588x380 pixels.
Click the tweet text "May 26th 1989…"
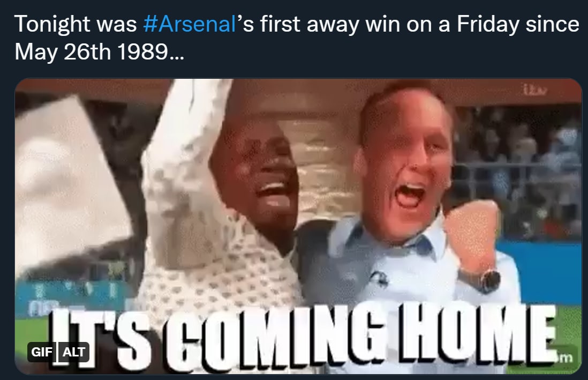(100, 51)
